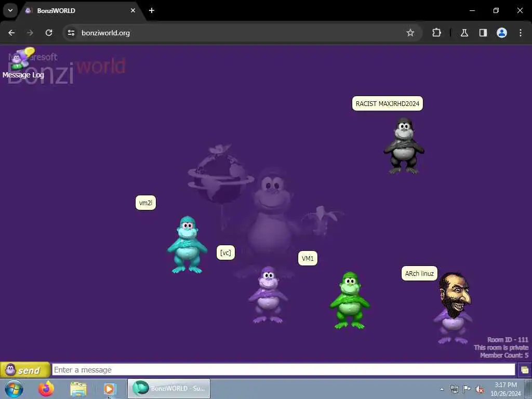Click the Room ID - 111 text
Viewport: 532px width, 399px height.
tap(508, 340)
